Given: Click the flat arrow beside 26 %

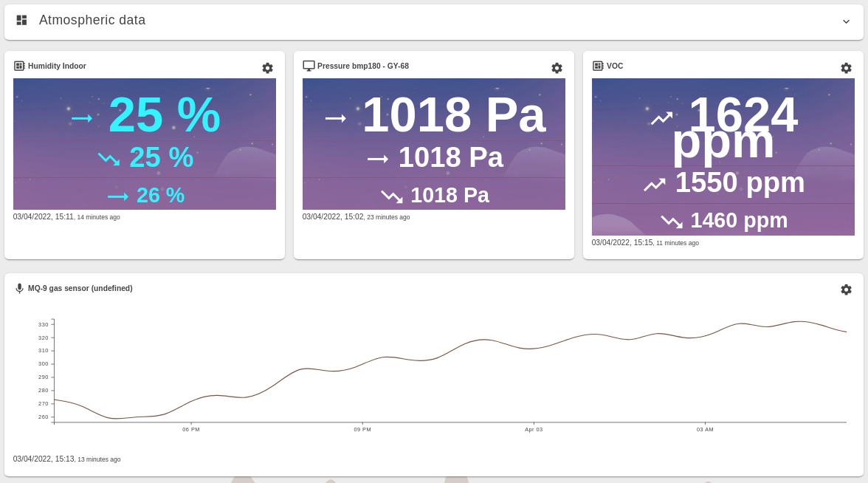Looking at the screenshot, I should (x=118, y=196).
